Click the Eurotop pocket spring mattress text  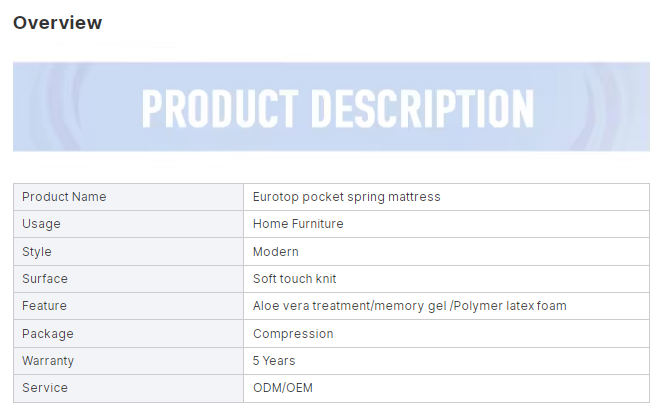click(346, 197)
